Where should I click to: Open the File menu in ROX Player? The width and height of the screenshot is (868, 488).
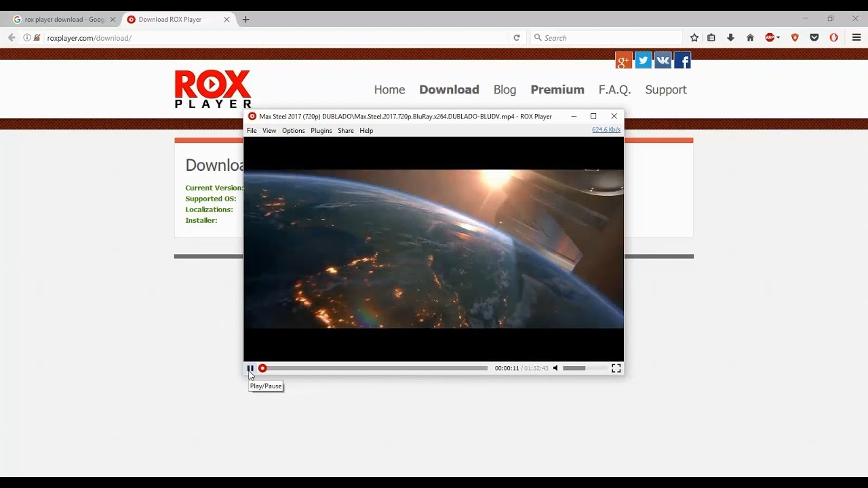[x=252, y=130]
